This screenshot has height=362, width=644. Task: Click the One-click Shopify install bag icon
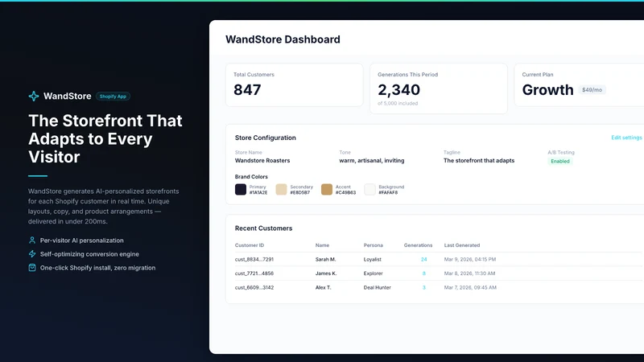[32, 268]
